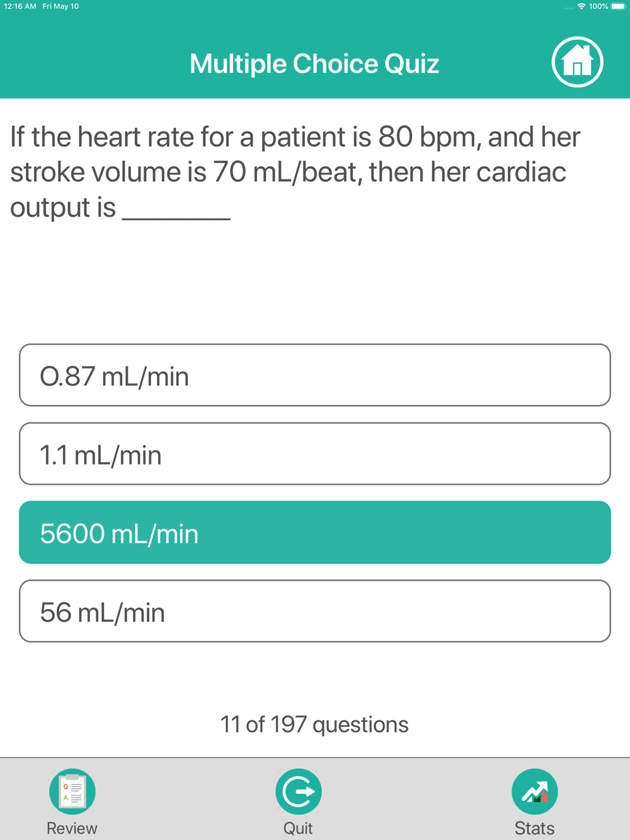Tap the Wi-Fi icon in status bar

581,6
